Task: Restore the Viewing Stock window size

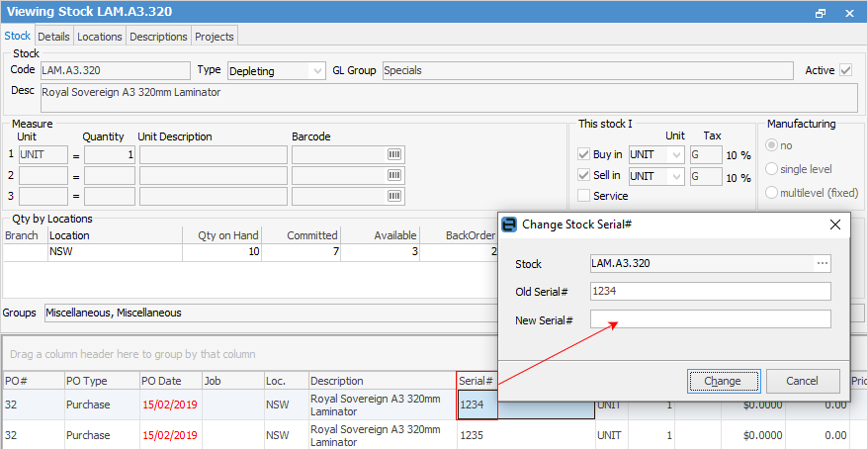Action: 821,13
